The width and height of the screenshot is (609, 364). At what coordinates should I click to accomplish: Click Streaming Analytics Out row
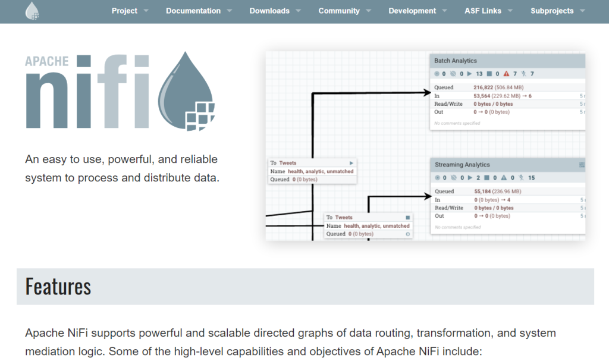tap(508, 216)
